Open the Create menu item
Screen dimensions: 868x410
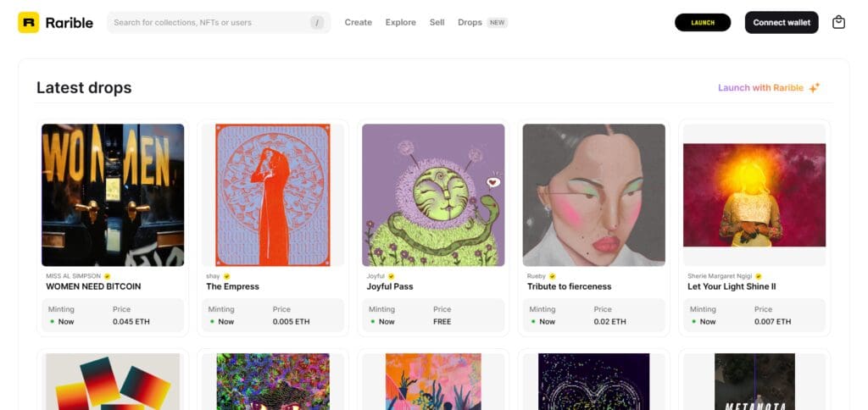pyautogui.click(x=359, y=23)
